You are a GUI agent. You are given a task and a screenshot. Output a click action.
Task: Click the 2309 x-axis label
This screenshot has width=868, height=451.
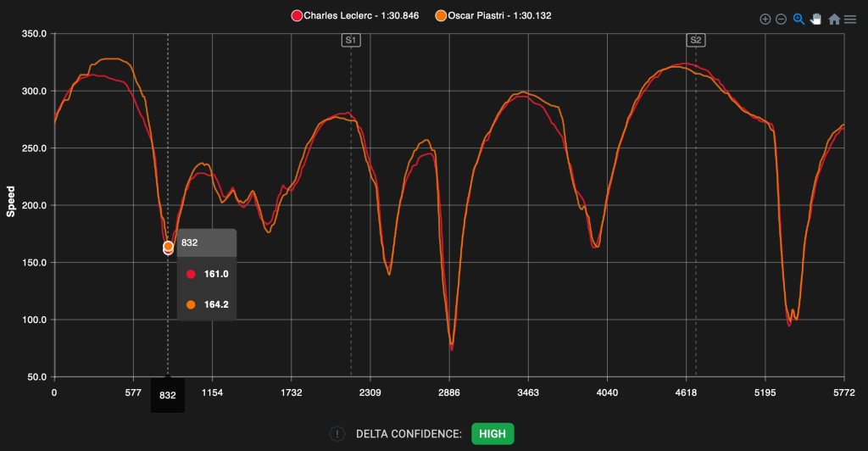[x=370, y=393]
